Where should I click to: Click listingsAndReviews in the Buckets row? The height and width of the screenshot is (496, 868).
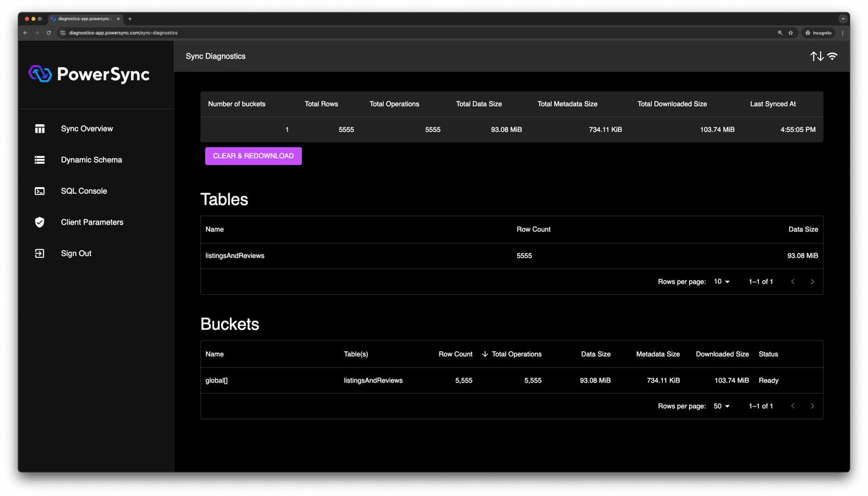click(373, 380)
